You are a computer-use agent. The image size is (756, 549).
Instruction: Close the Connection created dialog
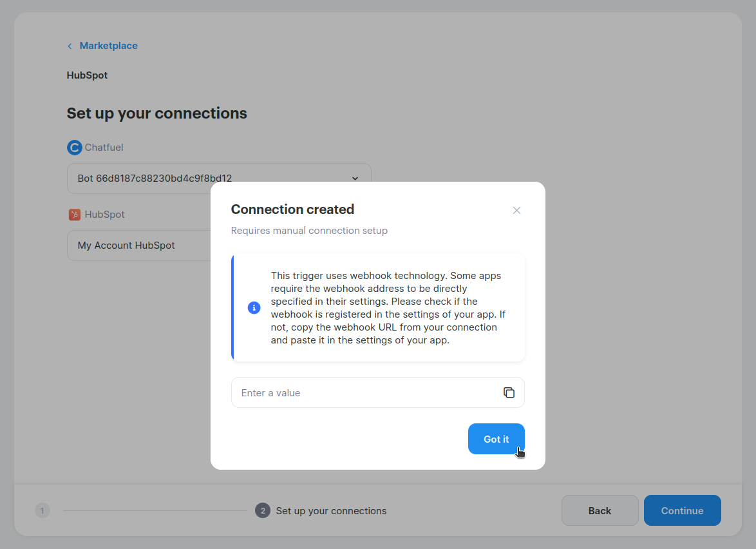tap(516, 210)
